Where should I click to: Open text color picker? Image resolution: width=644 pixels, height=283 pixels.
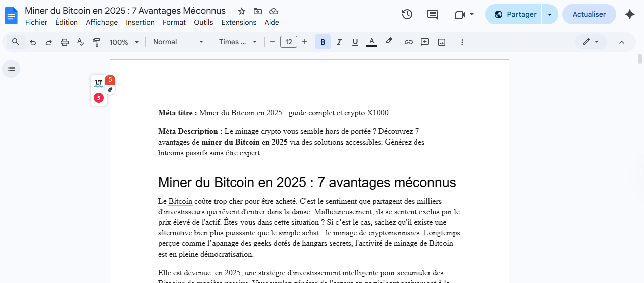coord(372,42)
